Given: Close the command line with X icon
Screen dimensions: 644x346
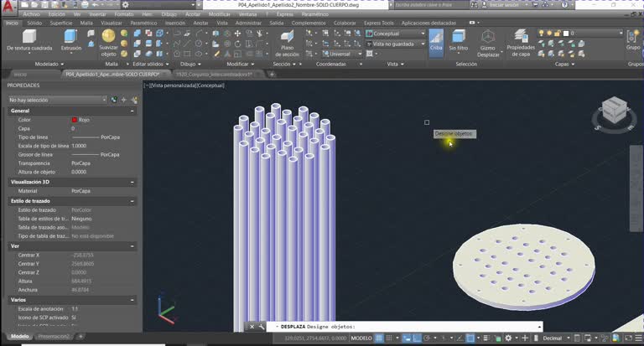Looking at the screenshot, I should [252, 327].
